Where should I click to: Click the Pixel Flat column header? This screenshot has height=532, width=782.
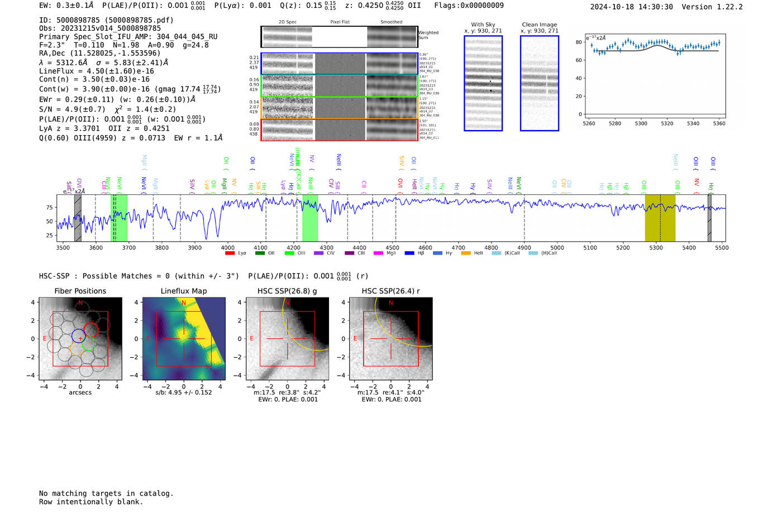tap(340, 22)
